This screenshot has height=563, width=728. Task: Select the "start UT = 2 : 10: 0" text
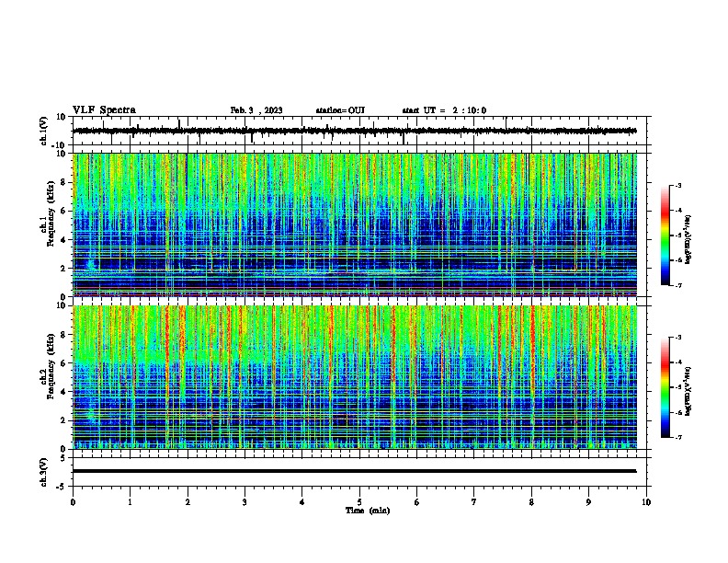point(444,110)
